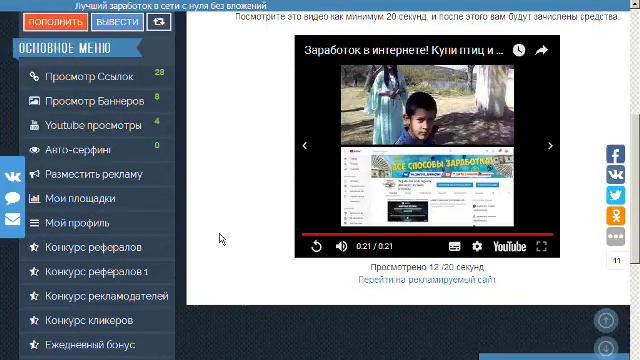The width and height of the screenshot is (640, 360).
Task: Share via the Odnoklassniki icon
Action: [x=616, y=216]
